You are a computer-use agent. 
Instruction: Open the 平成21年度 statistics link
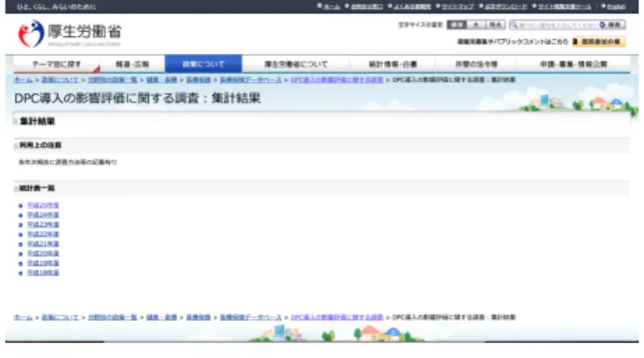pyautogui.click(x=43, y=244)
